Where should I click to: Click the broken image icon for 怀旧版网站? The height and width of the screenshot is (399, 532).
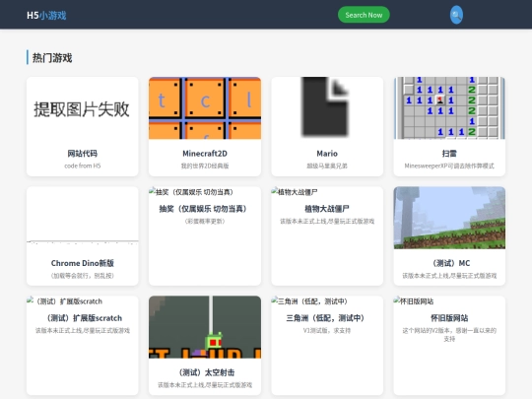pyautogui.click(x=397, y=300)
